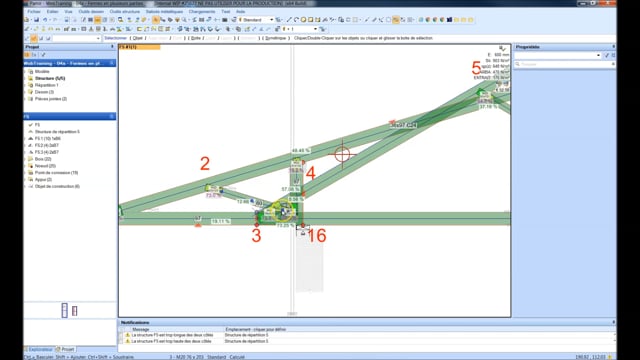This screenshot has height=360, width=640.
Task: Open the Standard dropdown in toolbar
Action: pyautogui.click(x=256, y=20)
